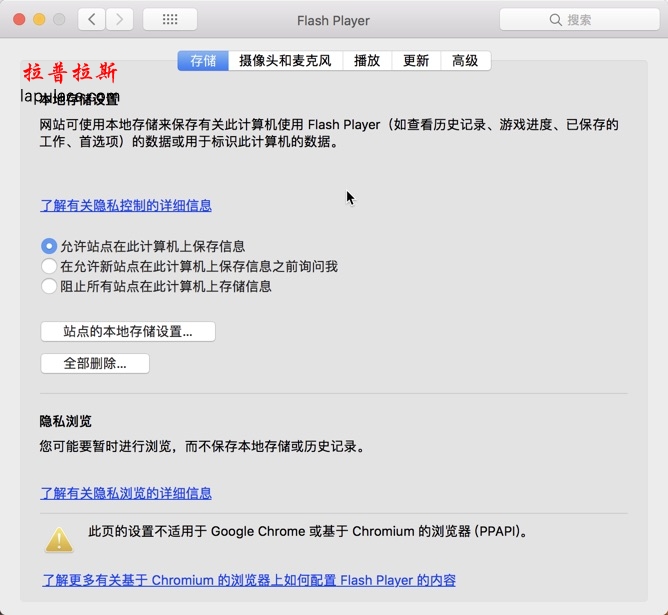Click the Flash Player window title
Image resolution: width=668 pixels, height=615 pixels.
click(x=333, y=20)
